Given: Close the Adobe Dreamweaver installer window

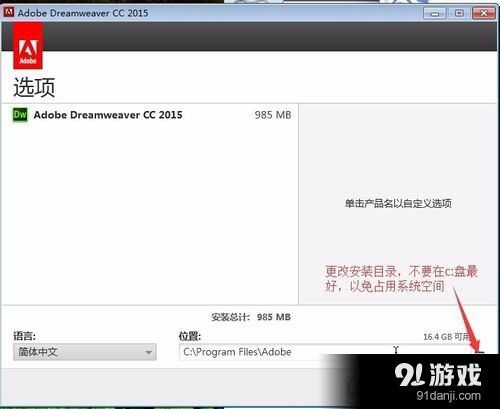Looking at the screenshot, I should coord(484,13).
